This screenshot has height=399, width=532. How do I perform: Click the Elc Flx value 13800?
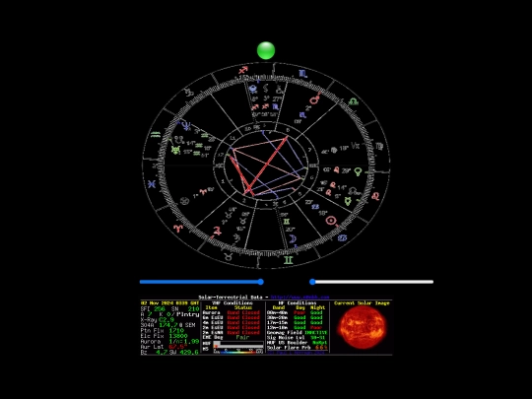178,336
